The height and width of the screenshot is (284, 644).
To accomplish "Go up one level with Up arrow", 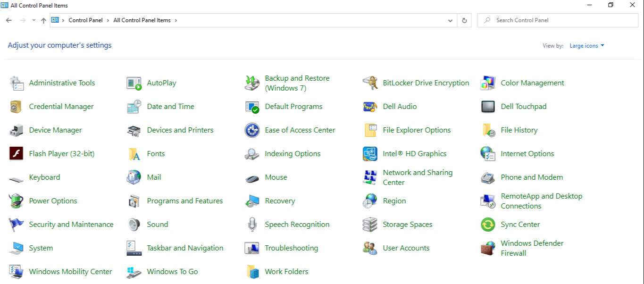I will coord(43,20).
